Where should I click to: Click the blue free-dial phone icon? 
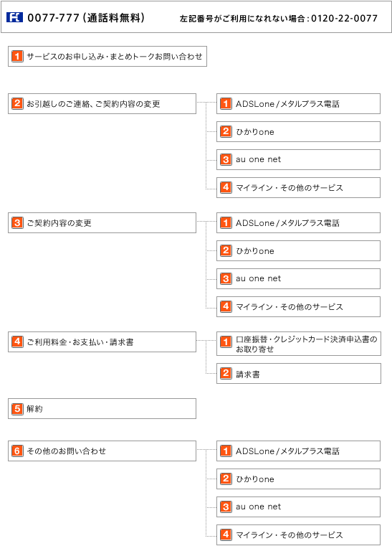click(14, 17)
